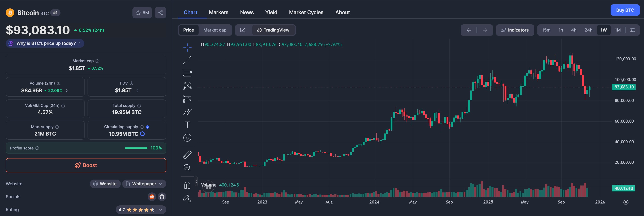Share Bitcoin page via share icon
The height and width of the screenshot is (216, 644).
pos(161,13)
